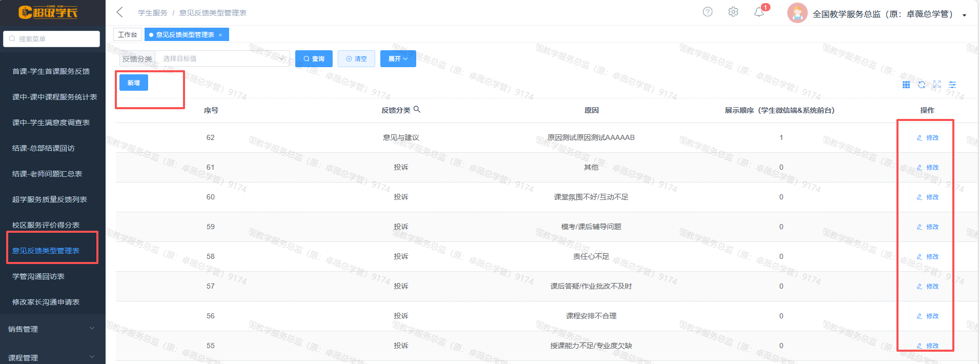Refresh the table with the refresh icon
Image resolution: width=980 pixels, height=364 pixels.
tap(922, 85)
